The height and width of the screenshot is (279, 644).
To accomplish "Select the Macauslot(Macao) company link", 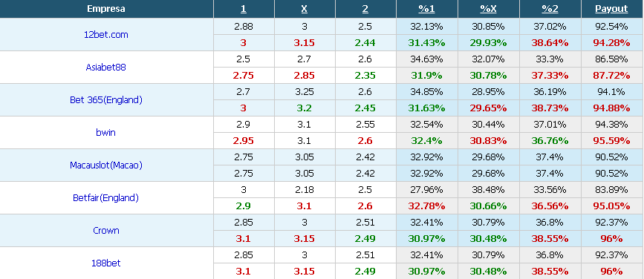I will pos(106,165).
